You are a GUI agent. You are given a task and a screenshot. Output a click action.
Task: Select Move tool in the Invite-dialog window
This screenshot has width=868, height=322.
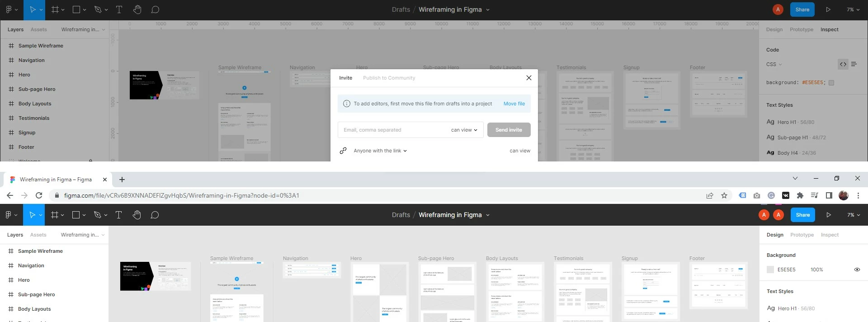(32, 9)
